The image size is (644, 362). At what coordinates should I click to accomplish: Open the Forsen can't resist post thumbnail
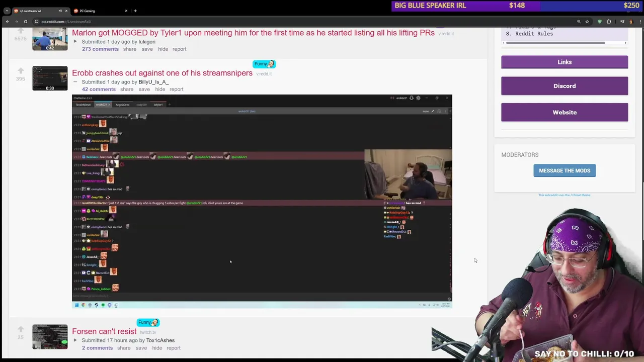pos(50,337)
